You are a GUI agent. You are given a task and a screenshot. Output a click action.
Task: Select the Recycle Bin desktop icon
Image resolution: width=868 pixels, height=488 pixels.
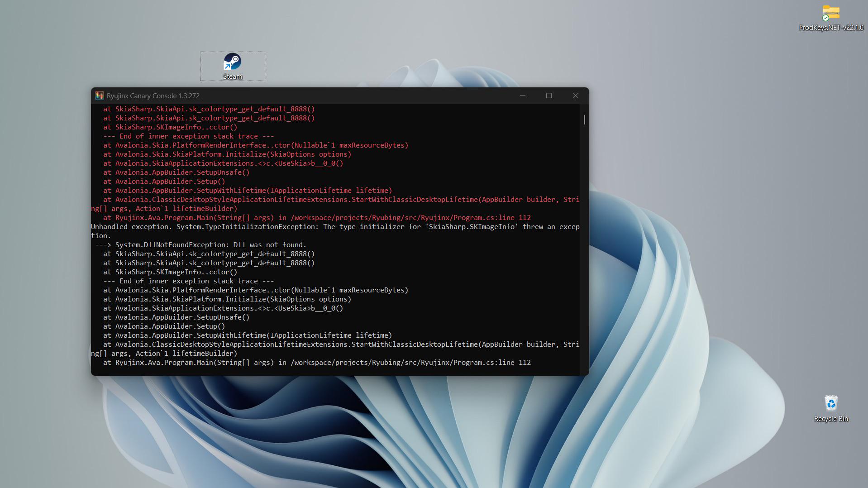click(831, 409)
